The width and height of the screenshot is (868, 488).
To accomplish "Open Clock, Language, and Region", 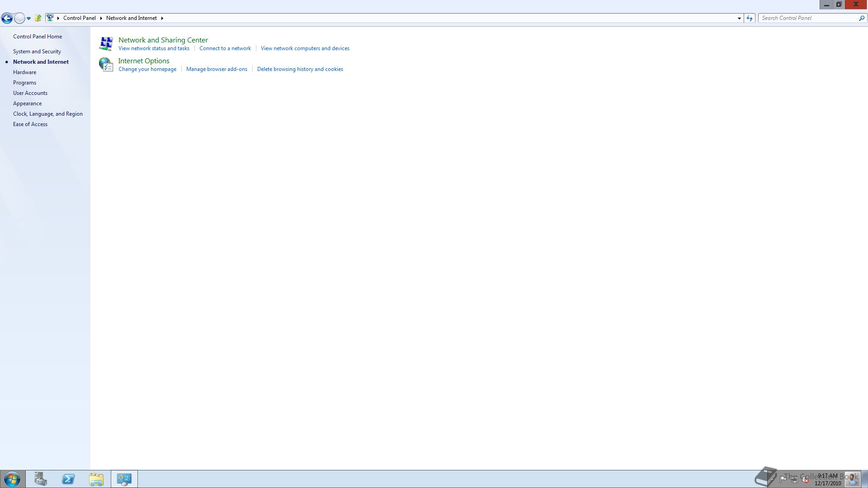I will pyautogui.click(x=48, y=114).
